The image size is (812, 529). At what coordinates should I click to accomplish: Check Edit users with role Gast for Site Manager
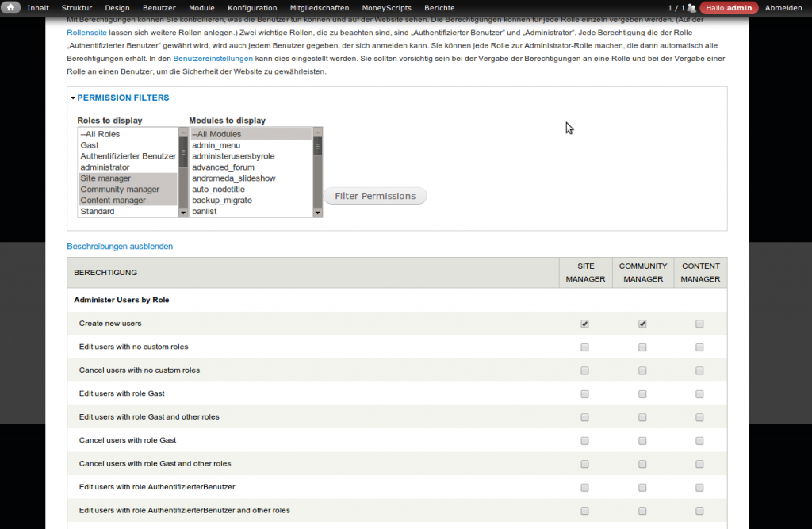(x=585, y=393)
